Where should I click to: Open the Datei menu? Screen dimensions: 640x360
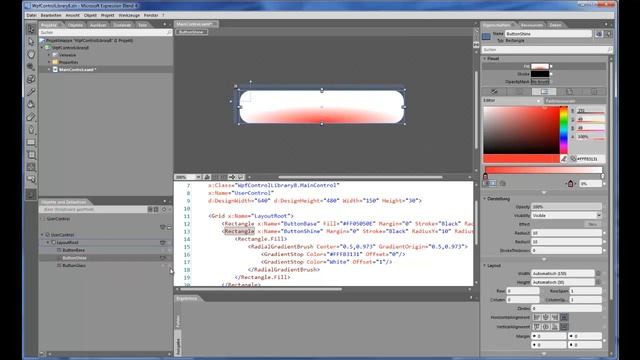pyautogui.click(x=31, y=16)
